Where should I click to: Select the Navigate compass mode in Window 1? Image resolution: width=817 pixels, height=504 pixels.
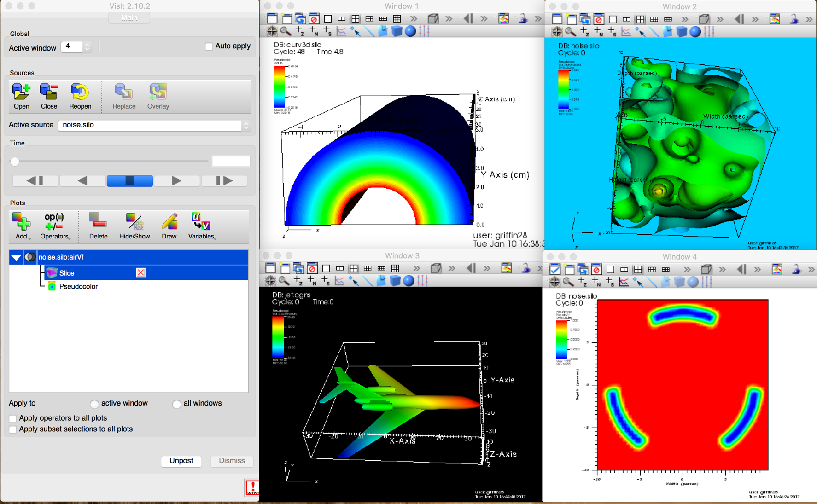[272, 31]
